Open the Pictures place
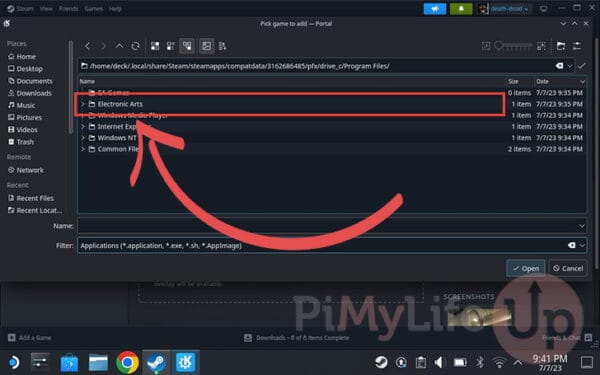The image size is (600, 375). (25, 117)
